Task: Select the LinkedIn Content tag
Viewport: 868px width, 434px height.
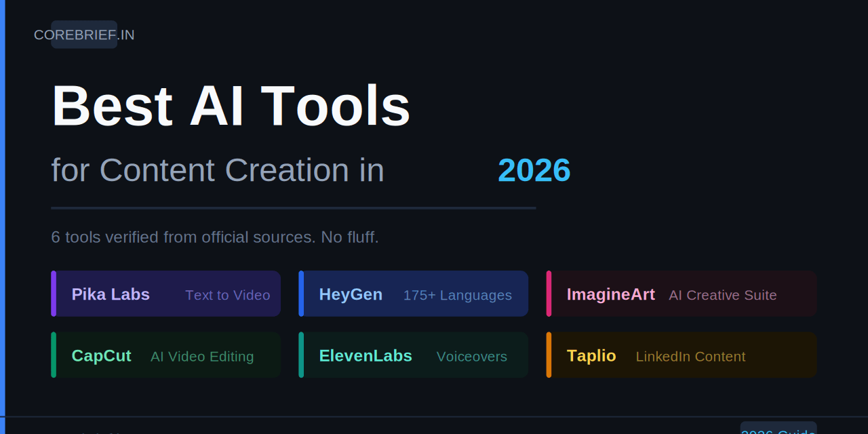Action: click(x=690, y=356)
